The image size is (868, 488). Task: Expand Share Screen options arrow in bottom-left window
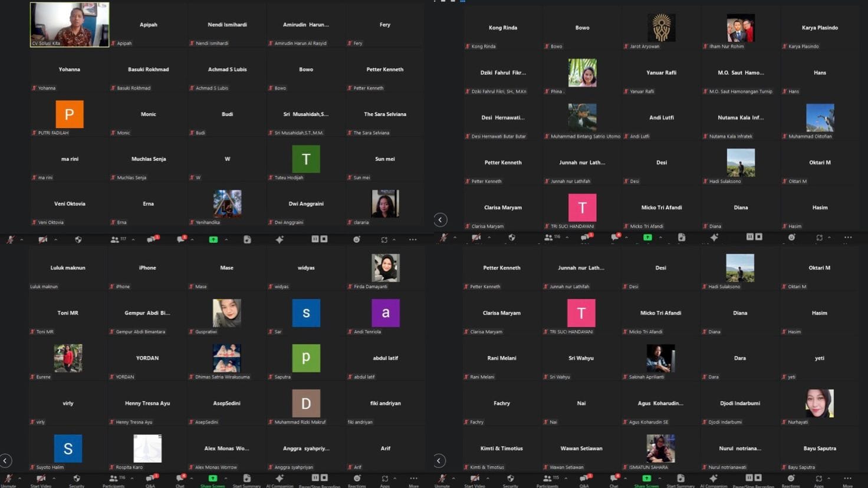(x=225, y=478)
